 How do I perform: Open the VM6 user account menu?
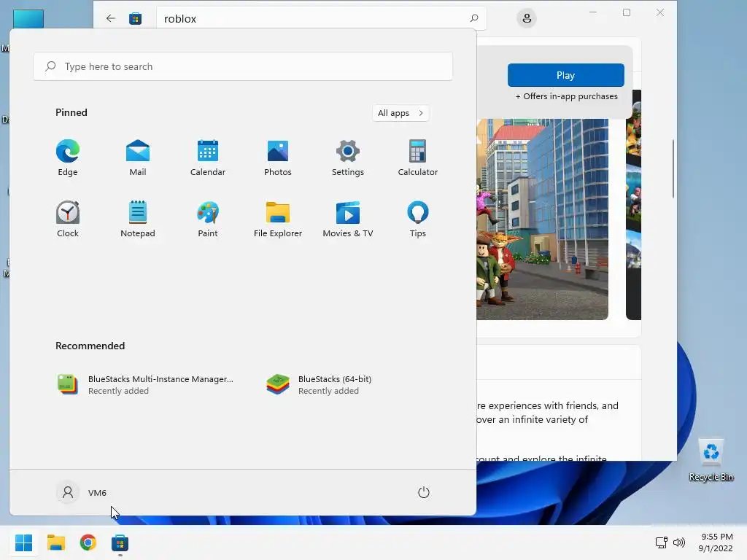82,492
